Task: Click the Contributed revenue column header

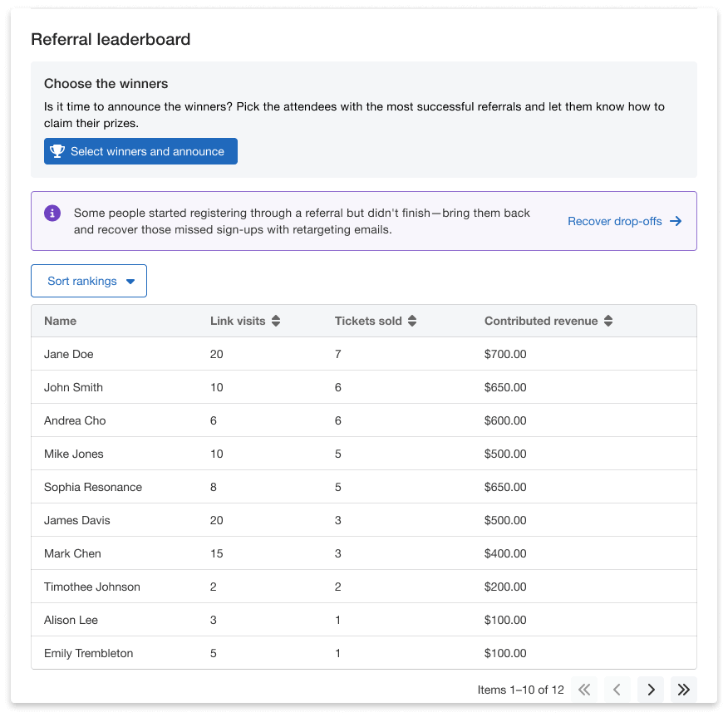Action: click(540, 321)
